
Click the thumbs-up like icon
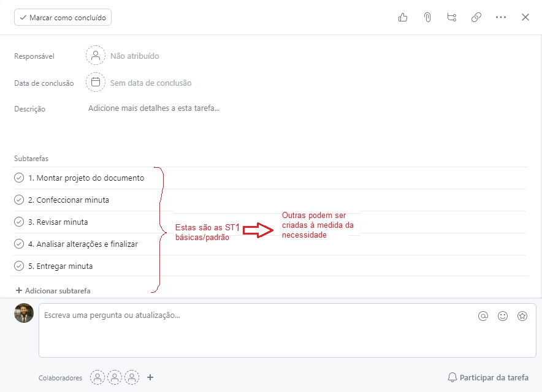pyautogui.click(x=403, y=18)
